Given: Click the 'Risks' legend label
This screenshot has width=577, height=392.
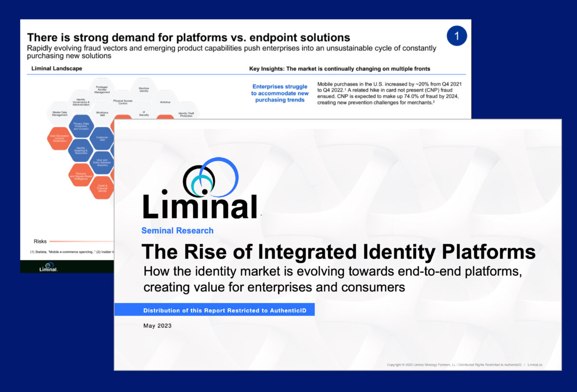Looking at the screenshot, I should (40, 241).
